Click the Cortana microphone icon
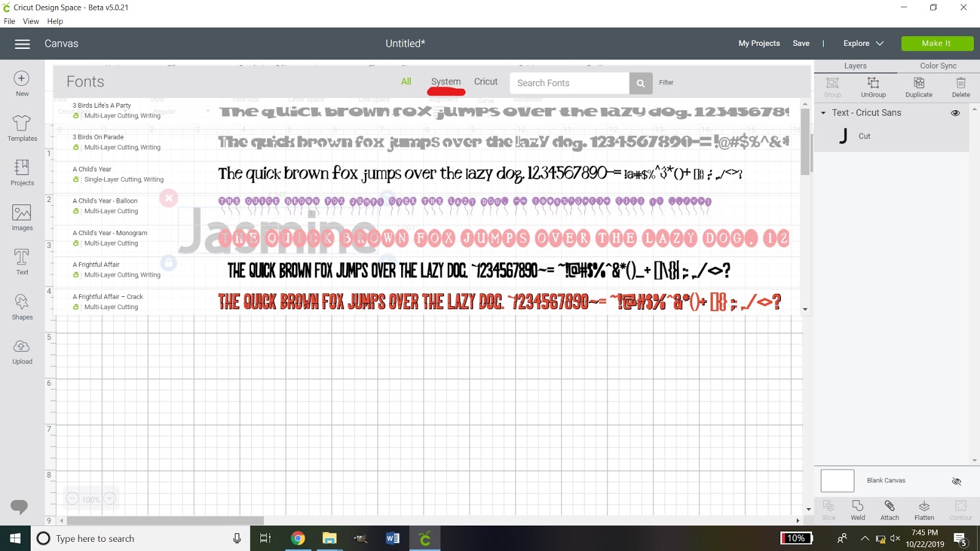 point(237,538)
